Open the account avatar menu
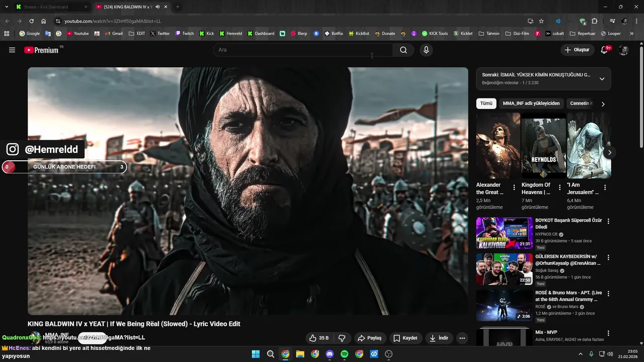The width and height of the screenshot is (644, 362). (x=623, y=50)
